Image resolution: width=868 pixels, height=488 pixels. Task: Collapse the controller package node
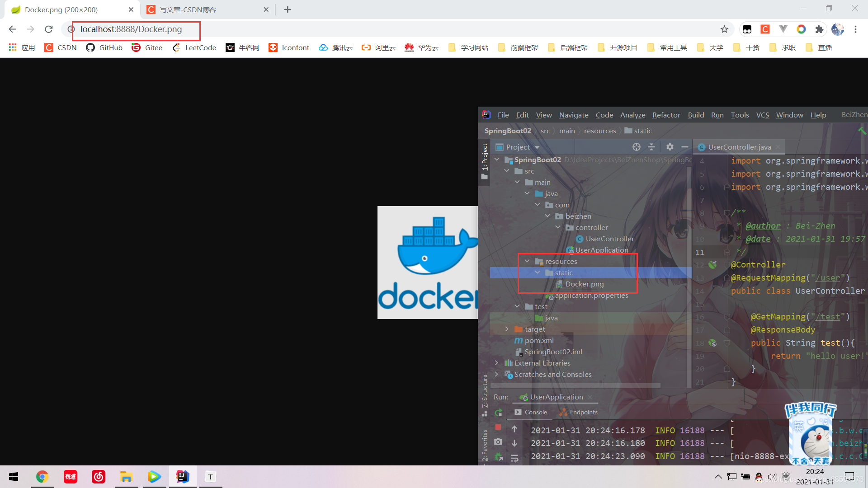557,227
